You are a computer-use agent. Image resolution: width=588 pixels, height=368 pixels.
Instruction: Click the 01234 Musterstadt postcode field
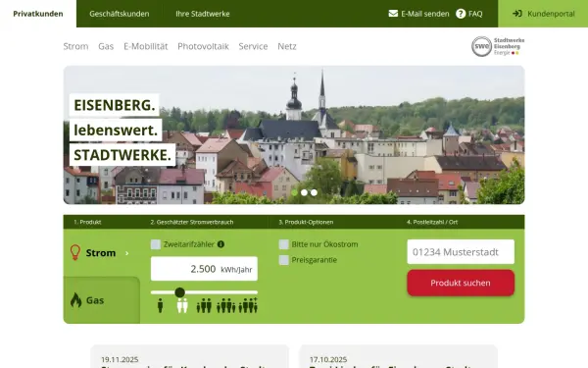[461, 252]
